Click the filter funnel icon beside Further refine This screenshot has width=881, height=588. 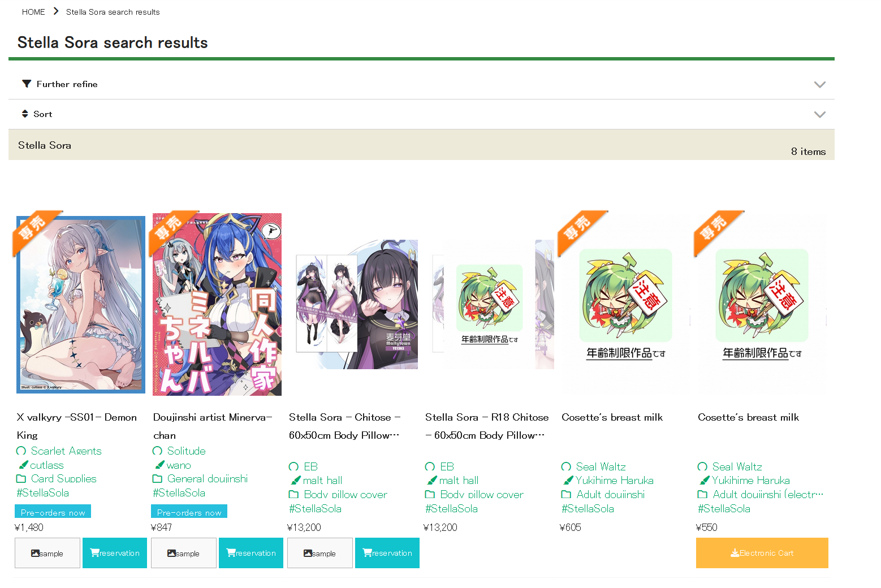coord(27,84)
